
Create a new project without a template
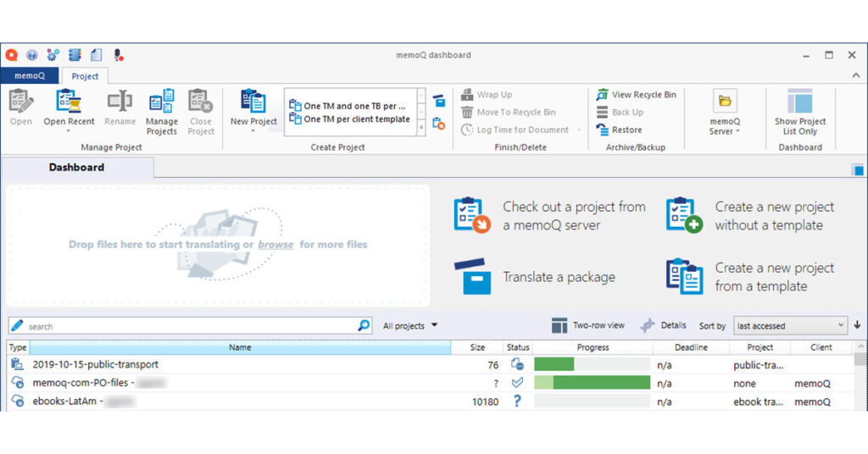(684, 216)
